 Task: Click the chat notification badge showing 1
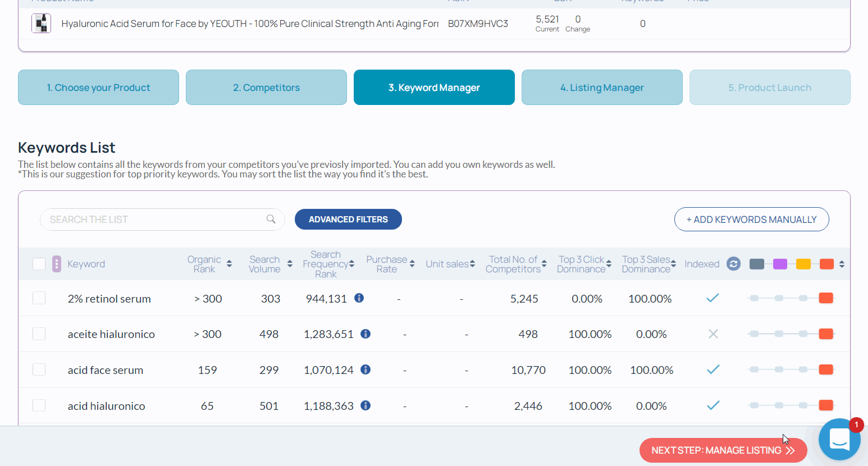(x=856, y=425)
